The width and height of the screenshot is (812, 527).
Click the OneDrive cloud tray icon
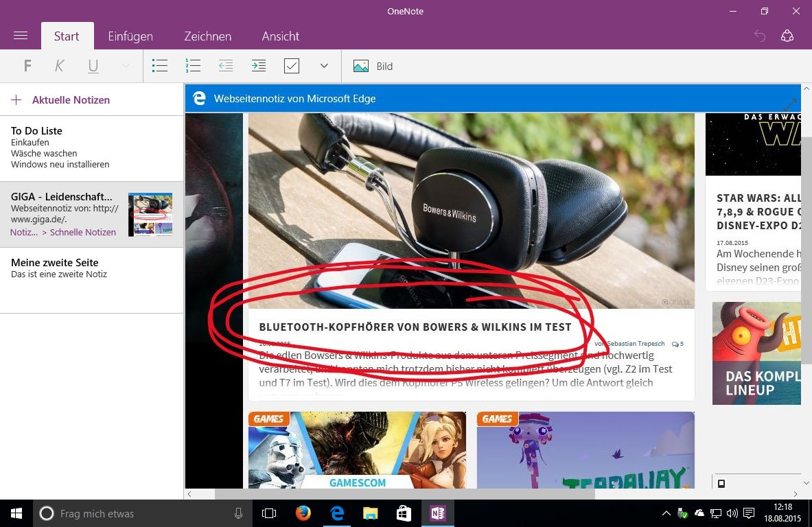[699, 513]
